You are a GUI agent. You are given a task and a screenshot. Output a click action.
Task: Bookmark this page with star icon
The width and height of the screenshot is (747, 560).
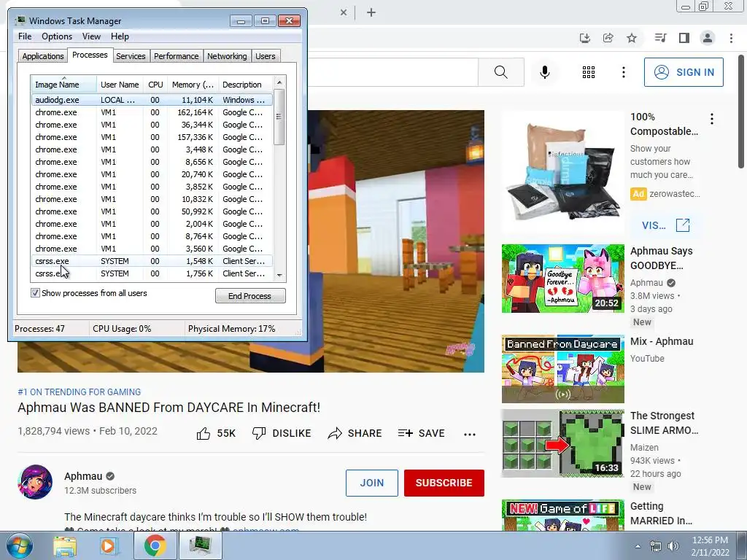pos(632,38)
